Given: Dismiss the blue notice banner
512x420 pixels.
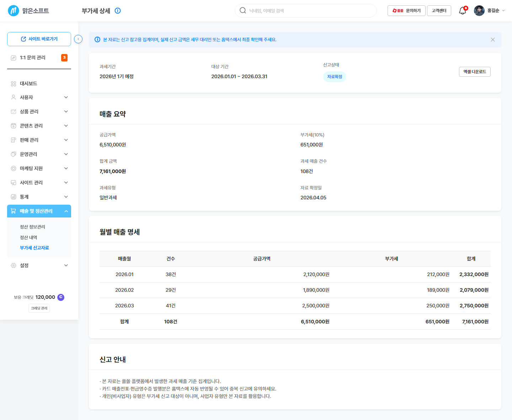Looking at the screenshot, I should point(493,40).
